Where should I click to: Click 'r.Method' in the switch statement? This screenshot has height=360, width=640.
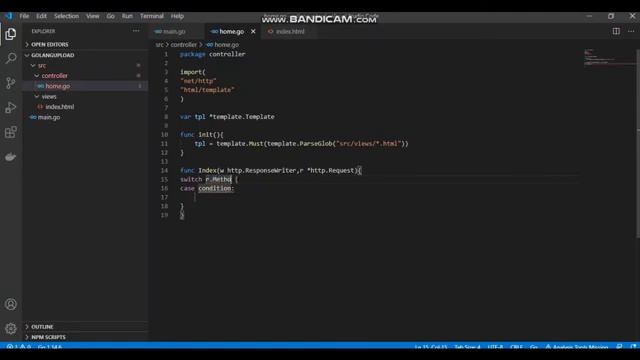tap(218, 180)
